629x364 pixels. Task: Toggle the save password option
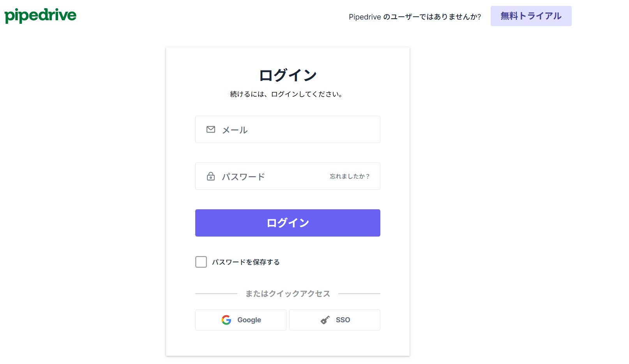201,262
